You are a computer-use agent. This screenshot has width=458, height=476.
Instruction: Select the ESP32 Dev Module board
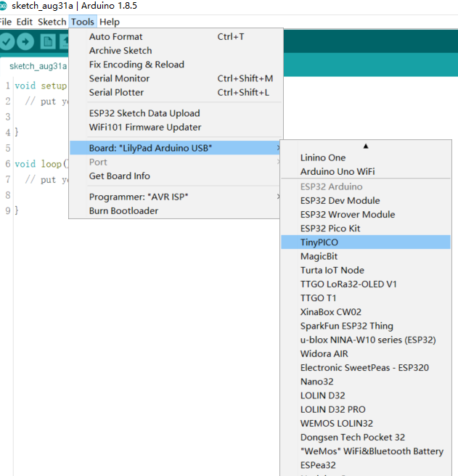point(366,201)
